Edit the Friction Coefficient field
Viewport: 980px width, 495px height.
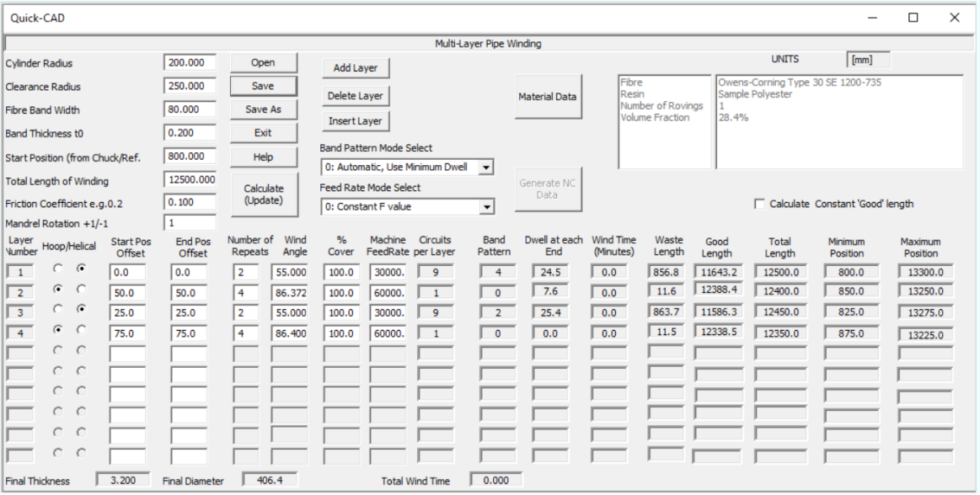190,202
